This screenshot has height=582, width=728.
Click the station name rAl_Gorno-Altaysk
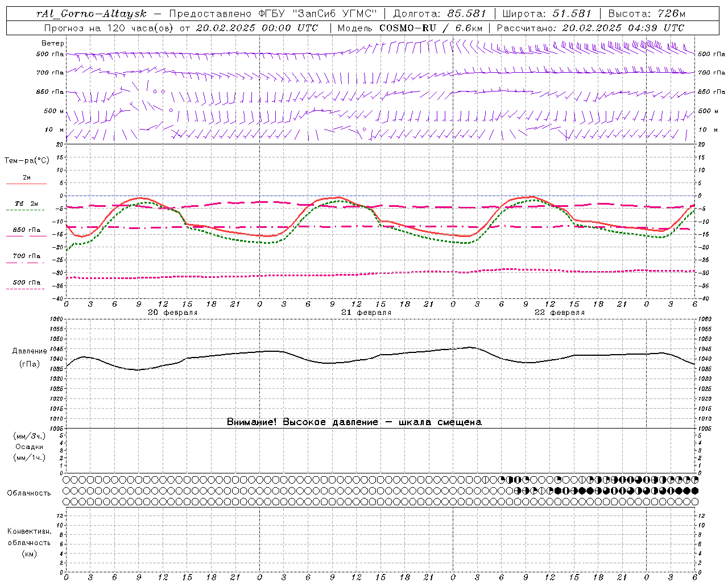point(90,14)
